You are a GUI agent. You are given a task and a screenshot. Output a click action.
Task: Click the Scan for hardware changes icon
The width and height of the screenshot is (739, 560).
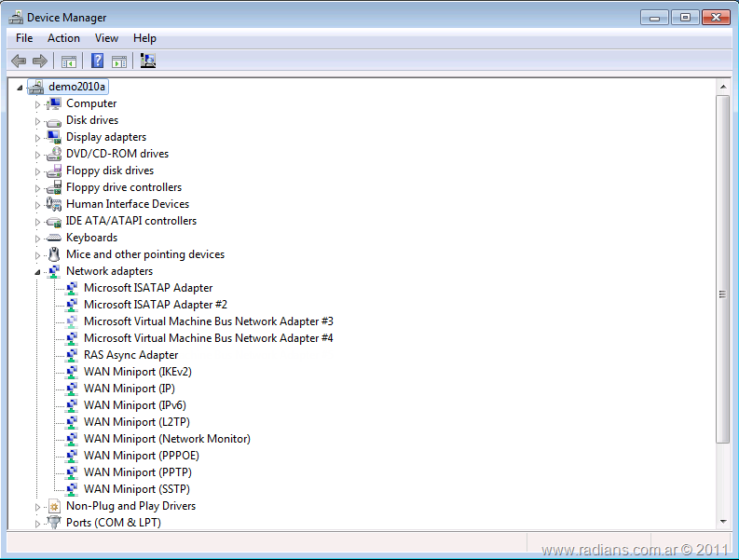(x=147, y=61)
